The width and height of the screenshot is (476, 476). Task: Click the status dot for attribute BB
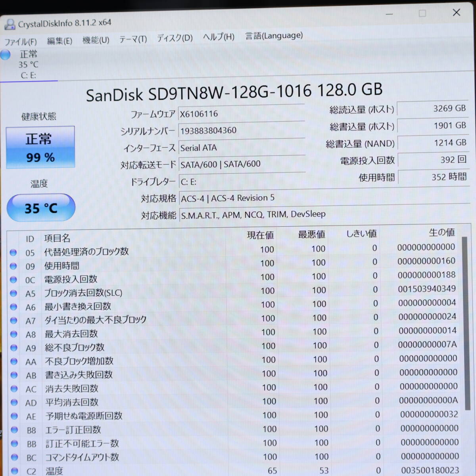14,443
